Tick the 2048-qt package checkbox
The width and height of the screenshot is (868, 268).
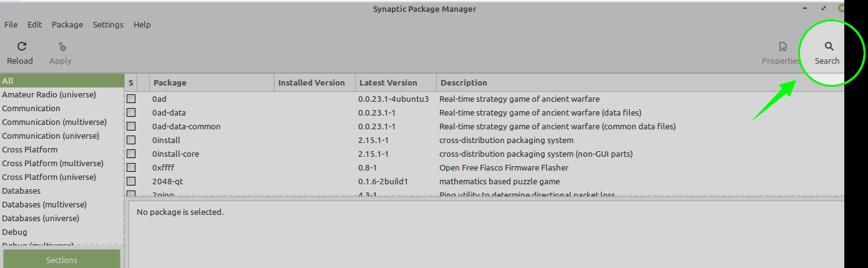pyautogui.click(x=131, y=181)
